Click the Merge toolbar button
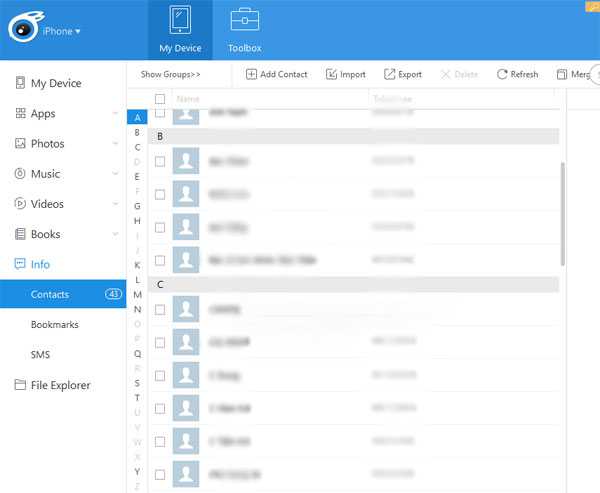This screenshot has width=600, height=493. (x=573, y=74)
